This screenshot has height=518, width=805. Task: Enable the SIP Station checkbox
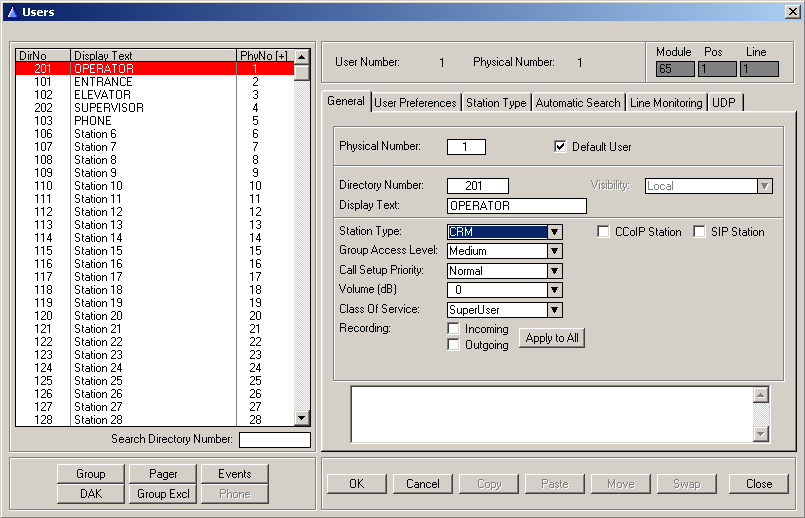(700, 232)
